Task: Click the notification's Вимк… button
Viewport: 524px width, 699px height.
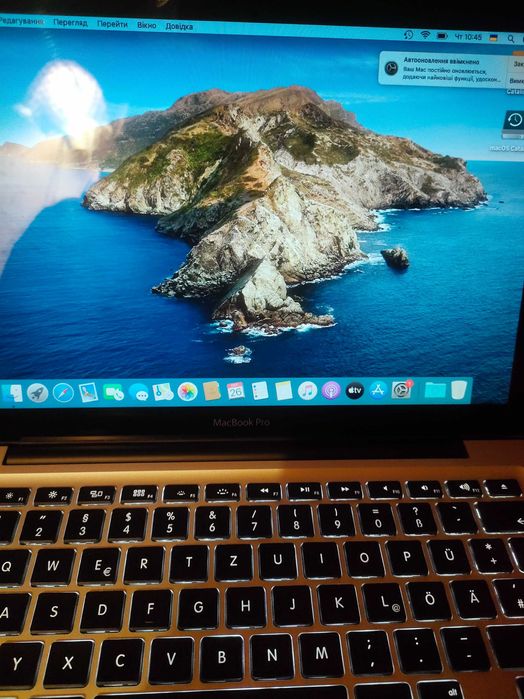Action: click(516, 81)
